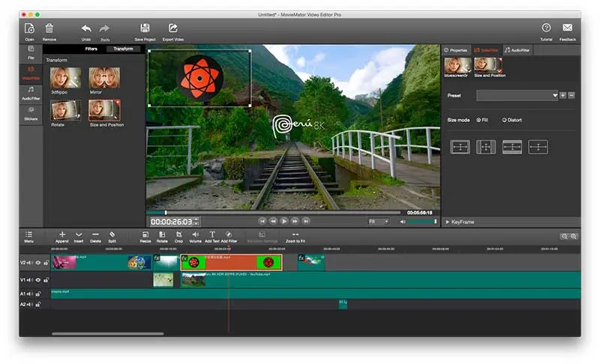The width and height of the screenshot is (600, 364).
Task: Toggle the lock on track A2
Action: pos(38,304)
